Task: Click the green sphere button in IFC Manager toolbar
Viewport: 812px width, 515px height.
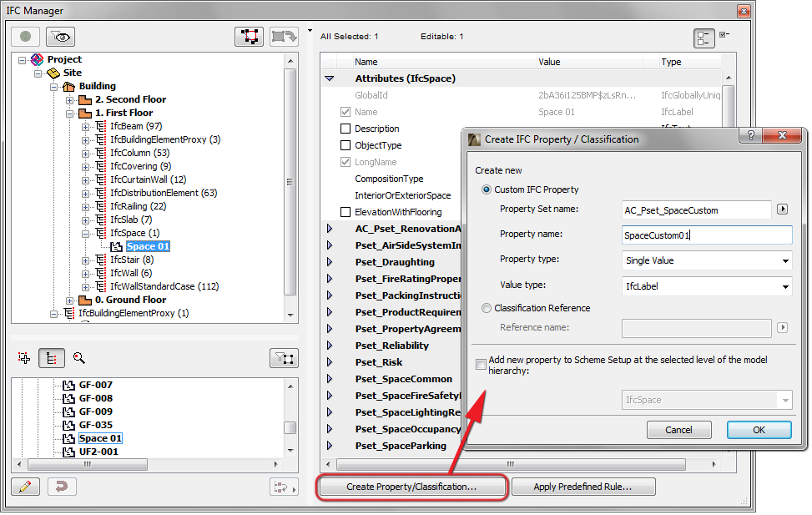Action: pyautogui.click(x=25, y=37)
